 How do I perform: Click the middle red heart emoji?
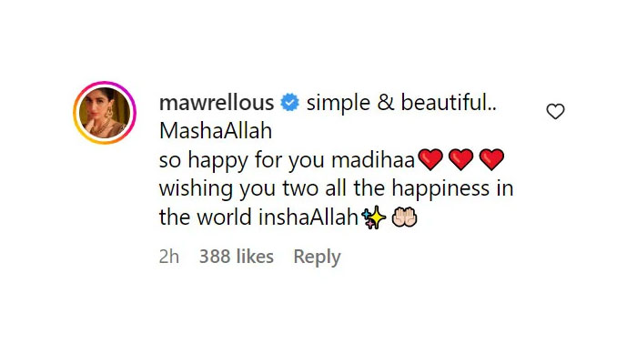(x=461, y=159)
